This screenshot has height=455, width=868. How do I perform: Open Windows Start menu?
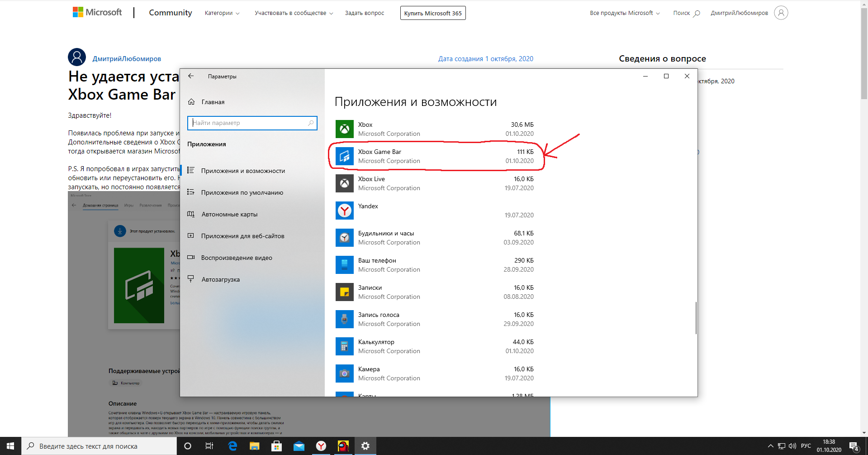click(x=10, y=446)
